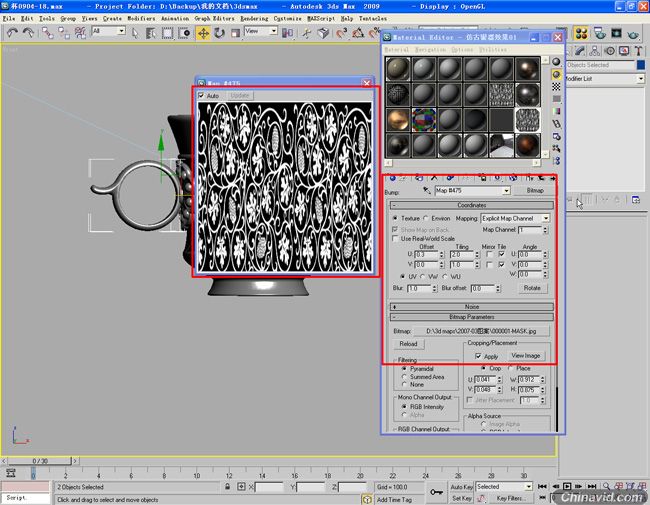Viewport: 650px width, 505px height.
Task: Click Use Pivot Point Center tool
Action: [287, 33]
